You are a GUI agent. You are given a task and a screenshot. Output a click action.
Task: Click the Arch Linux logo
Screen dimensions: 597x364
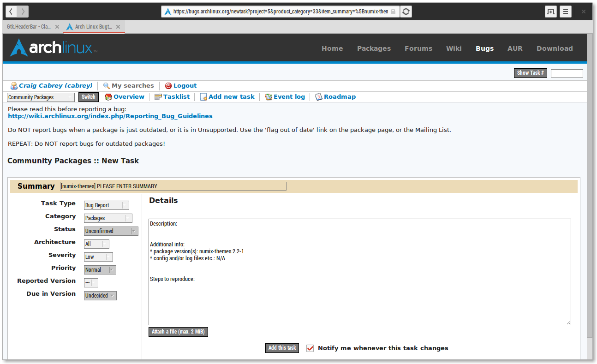[x=54, y=48]
